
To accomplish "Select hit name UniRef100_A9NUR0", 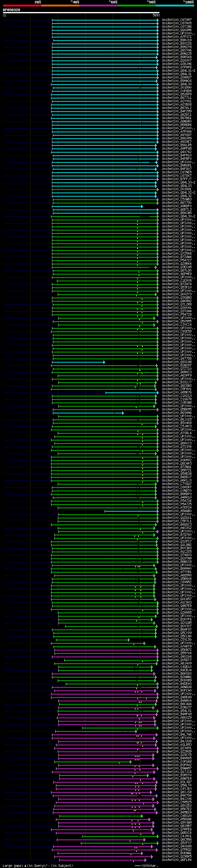I will point(177,121).
